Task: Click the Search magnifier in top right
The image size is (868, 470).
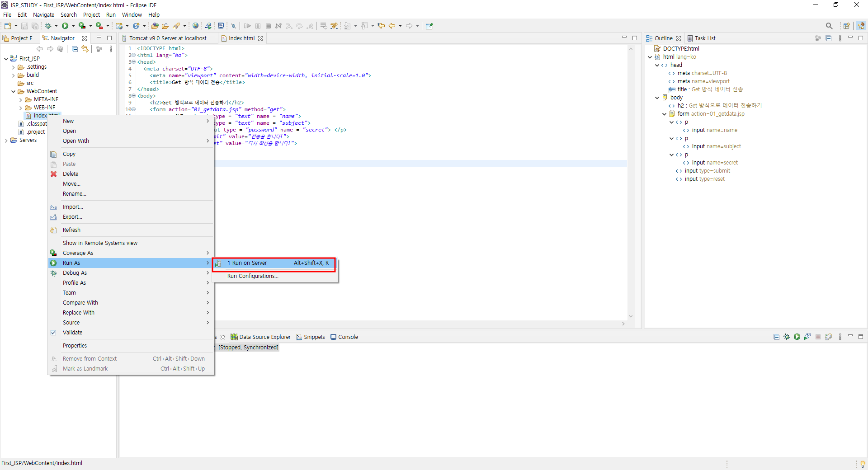Action: pyautogui.click(x=829, y=26)
